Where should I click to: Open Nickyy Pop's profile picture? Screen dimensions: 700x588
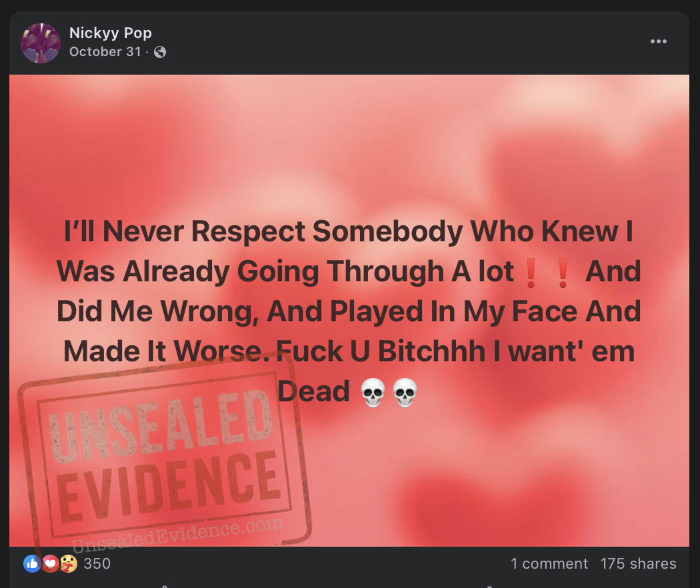pyautogui.click(x=41, y=43)
